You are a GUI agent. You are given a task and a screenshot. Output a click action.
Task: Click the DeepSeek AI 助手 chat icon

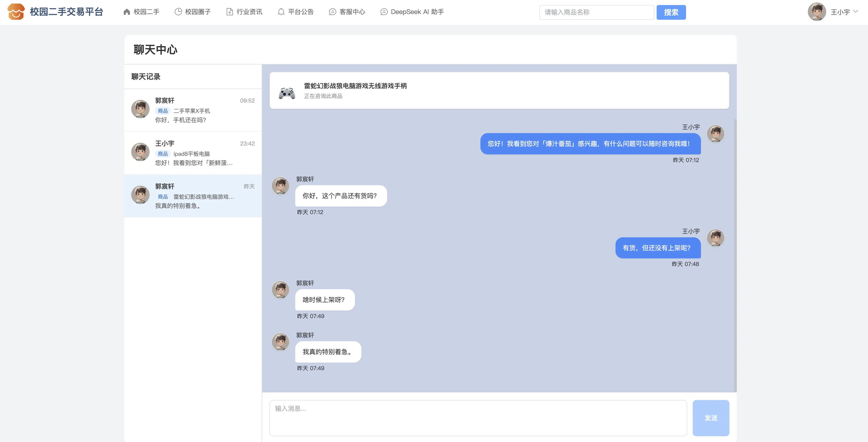point(384,12)
